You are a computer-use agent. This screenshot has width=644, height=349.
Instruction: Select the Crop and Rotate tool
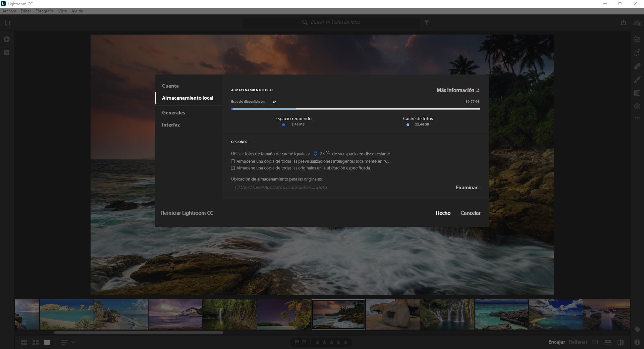click(x=637, y=53)
